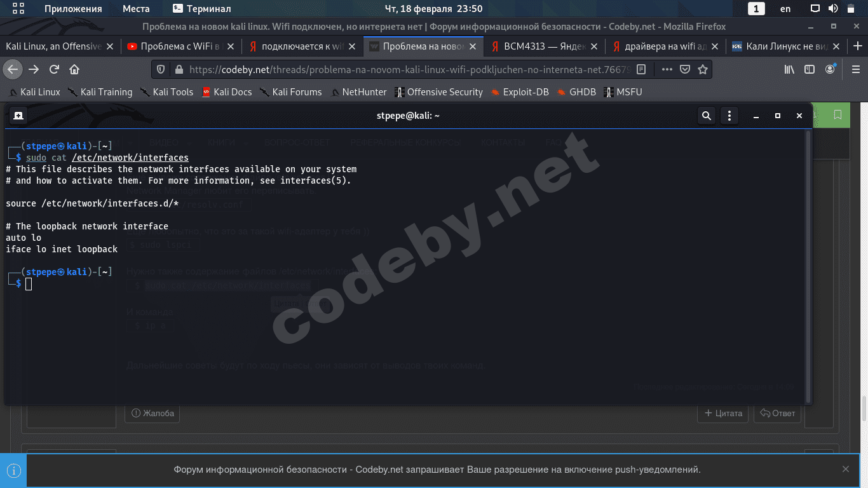Reload the current Firefox page
This screenshot has height=488, width=868.
(54, 69)
